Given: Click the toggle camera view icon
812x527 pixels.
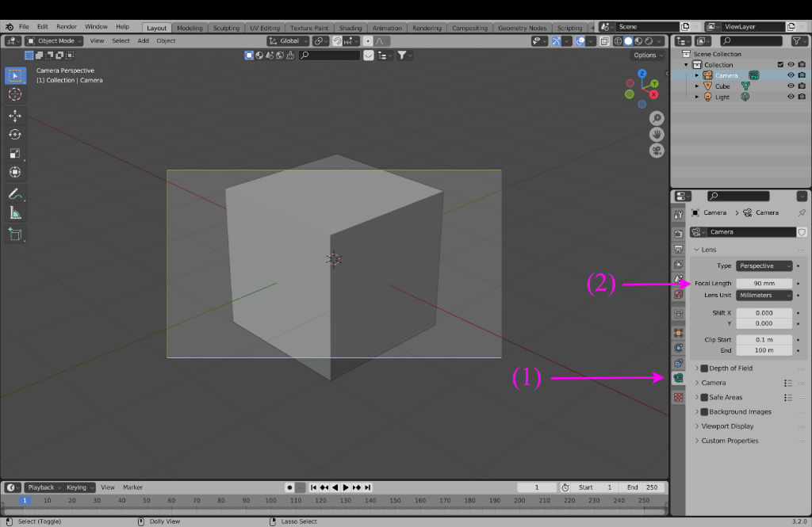Looking at the screenshot, I should [657, 151].
